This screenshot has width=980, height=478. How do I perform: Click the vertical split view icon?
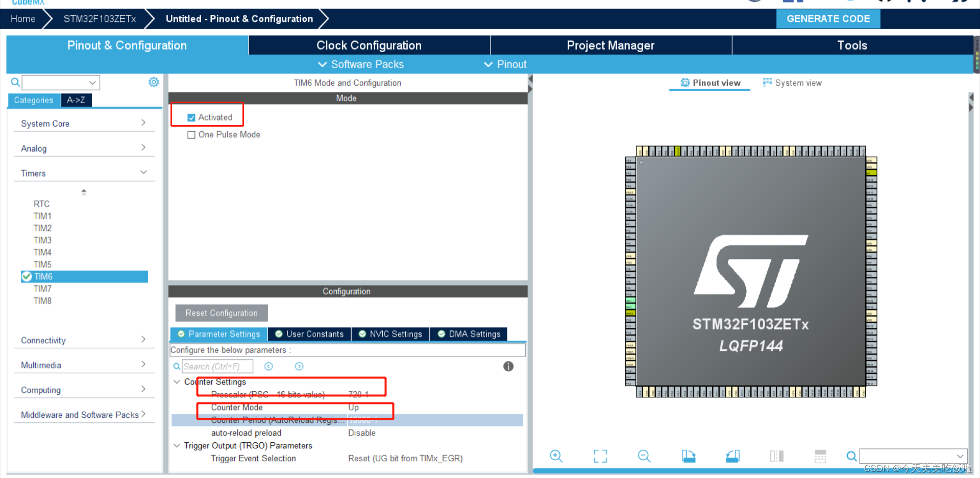(x=776, y=456)
